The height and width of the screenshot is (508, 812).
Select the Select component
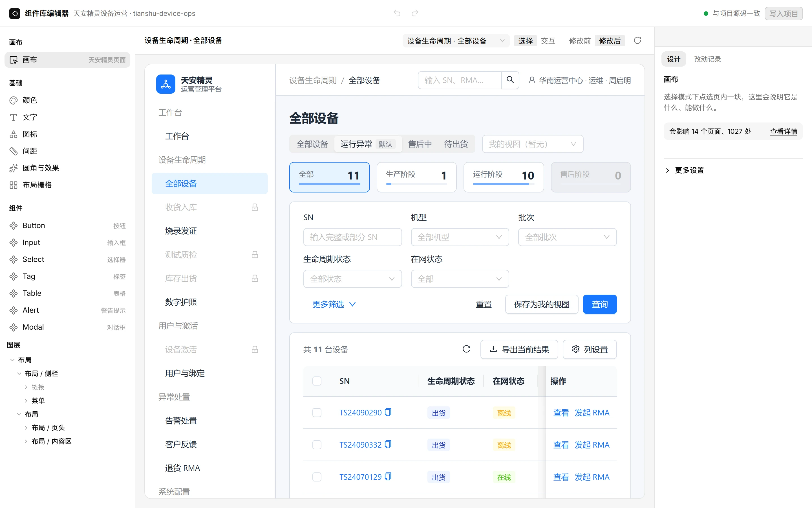pos(67,259)
